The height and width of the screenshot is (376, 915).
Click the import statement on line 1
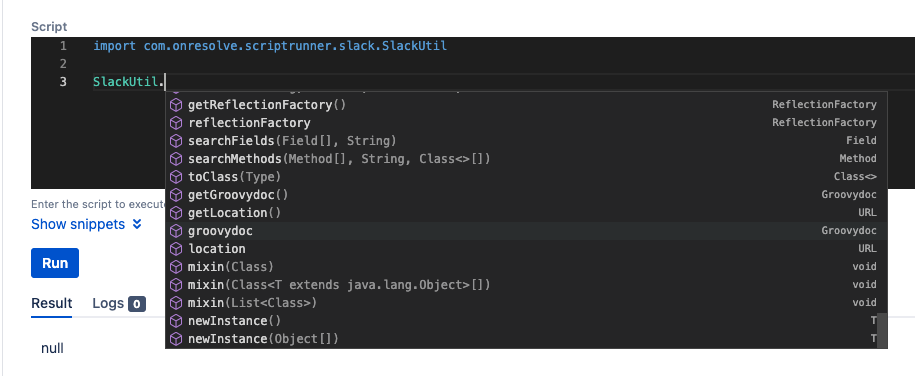(x=270, y=46)
